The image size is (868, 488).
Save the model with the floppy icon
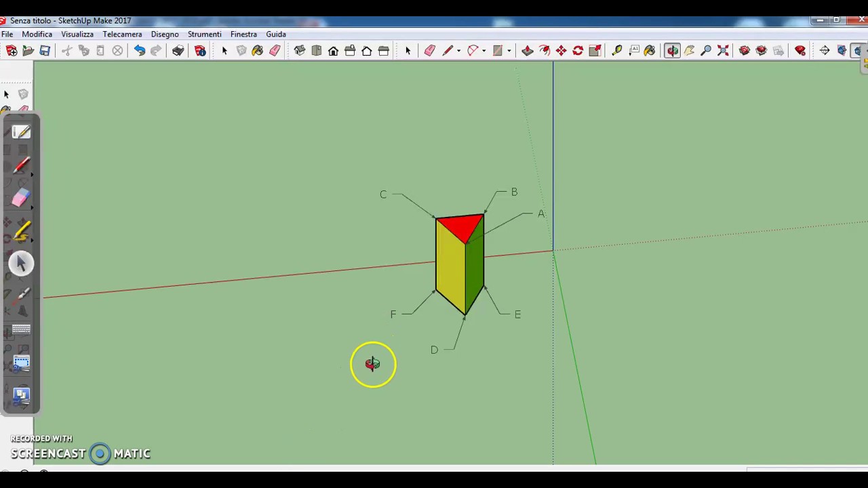click(45, 51)
